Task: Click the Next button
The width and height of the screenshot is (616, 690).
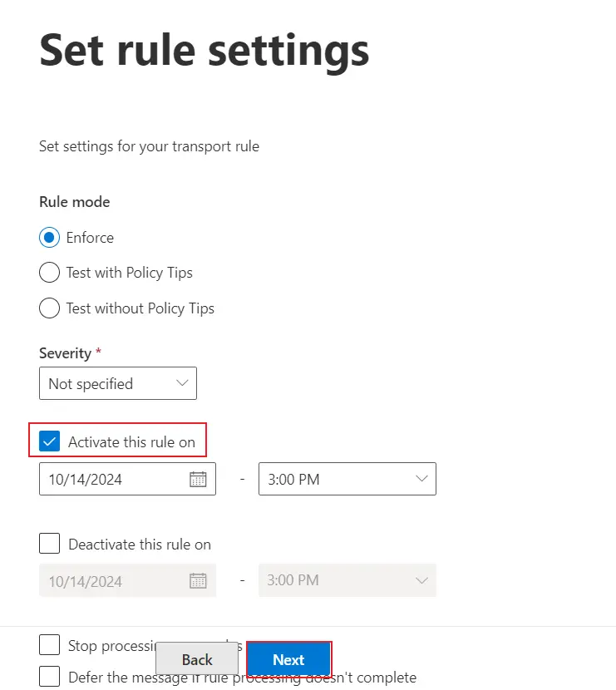Action: click(288, 659)
